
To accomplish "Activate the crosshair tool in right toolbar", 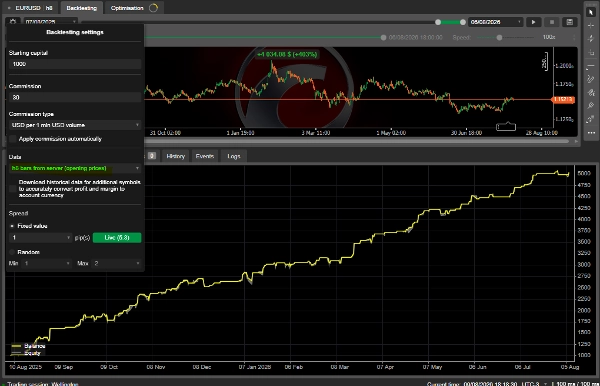I will (x=591, y=26).
